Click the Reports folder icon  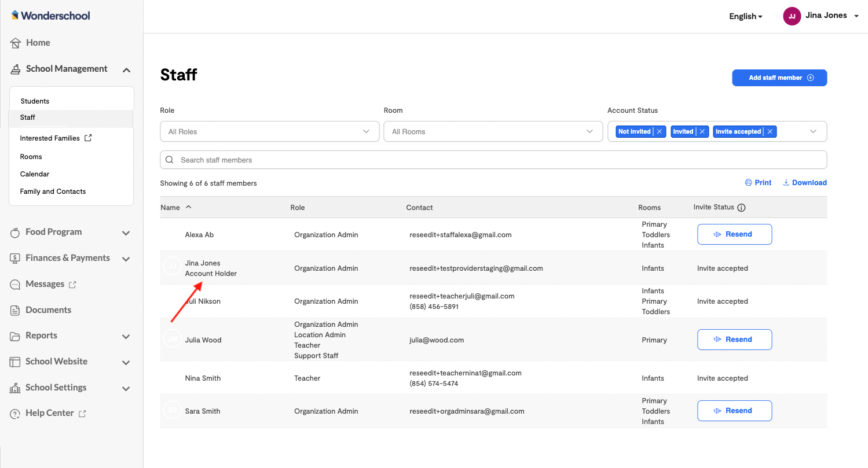point(15,336)
